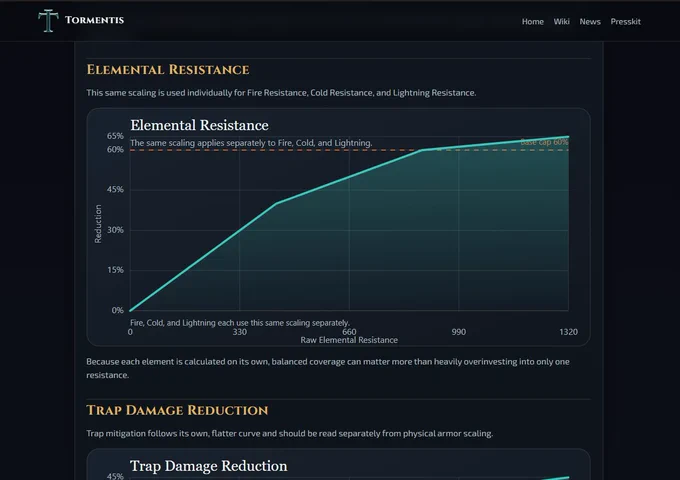Go to the News section
680x480 pixels.
coord(590,22)
